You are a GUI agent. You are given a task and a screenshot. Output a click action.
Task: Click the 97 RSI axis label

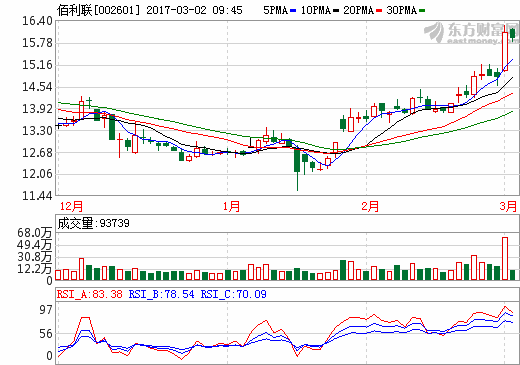point(46,310)
